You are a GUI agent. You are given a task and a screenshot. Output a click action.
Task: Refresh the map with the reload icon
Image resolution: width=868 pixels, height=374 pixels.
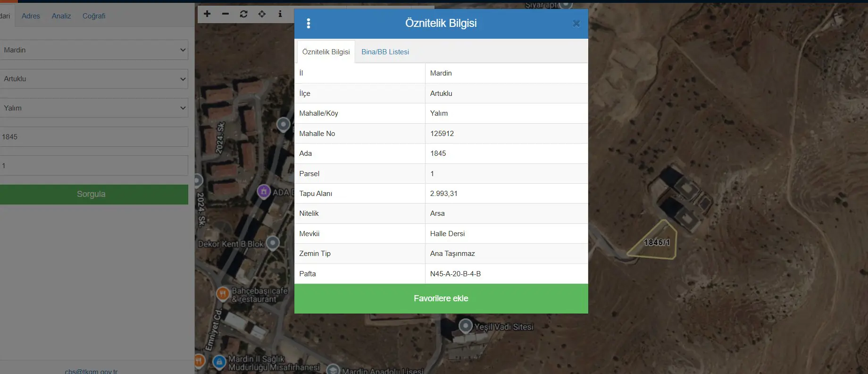click(x=243, y=14)
